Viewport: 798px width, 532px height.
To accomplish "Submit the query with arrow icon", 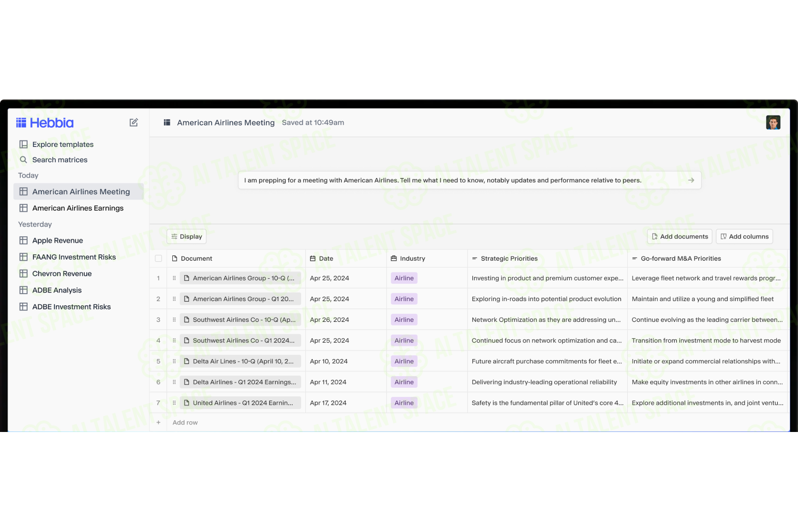I will pos(691,180).
